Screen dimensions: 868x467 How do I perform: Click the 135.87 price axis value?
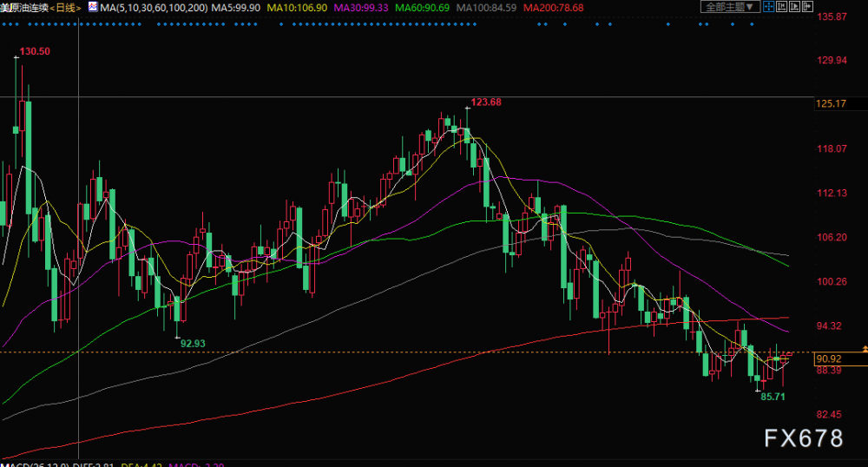pyautogui.click(x=832, y=16)
